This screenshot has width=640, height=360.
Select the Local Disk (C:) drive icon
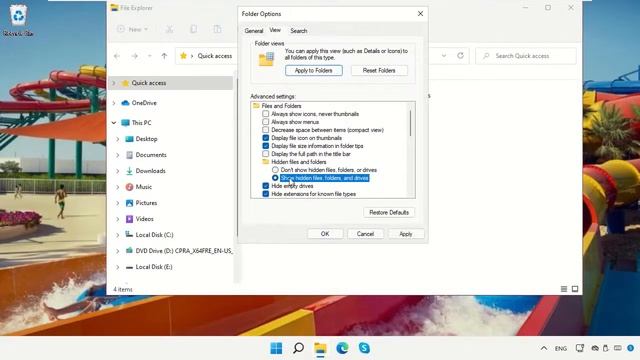[x=129, y=235]
